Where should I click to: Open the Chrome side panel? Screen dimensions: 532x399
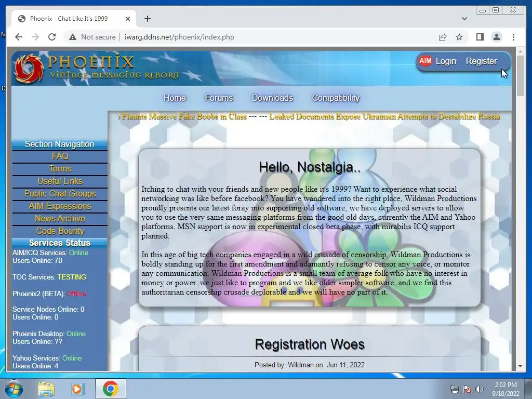point(480,37)
